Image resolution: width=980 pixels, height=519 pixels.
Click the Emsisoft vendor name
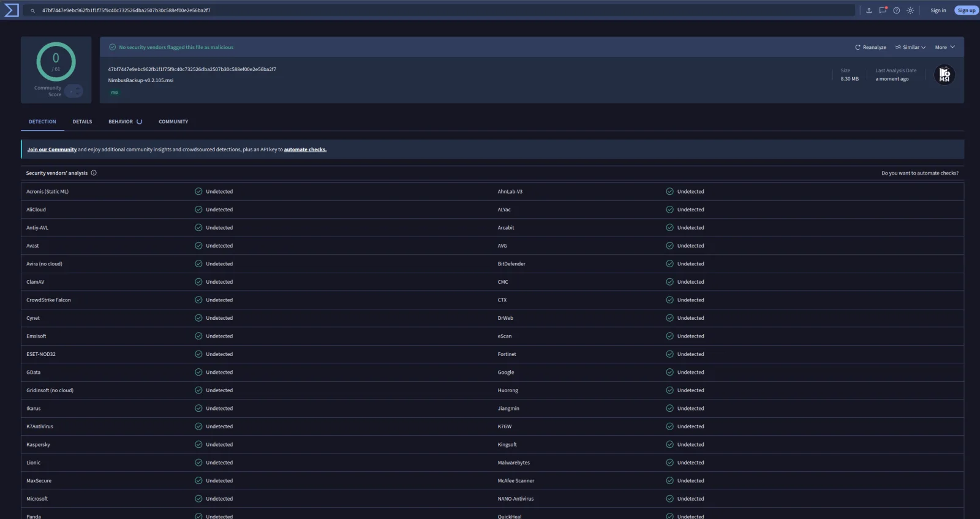[36, 336]
